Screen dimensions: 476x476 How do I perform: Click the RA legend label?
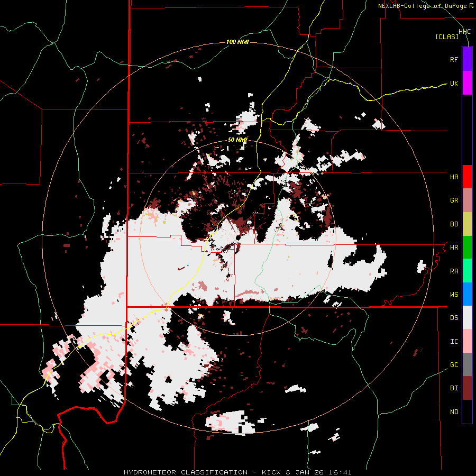pos(454,271)
